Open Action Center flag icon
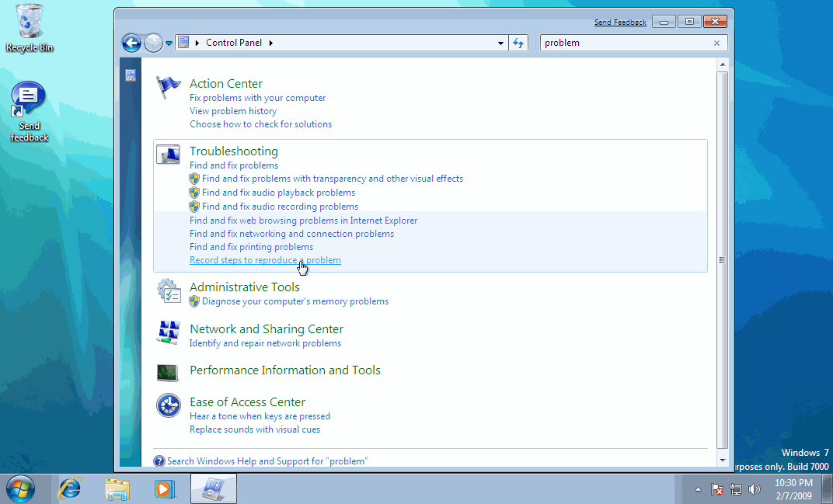 tap(169, 88)
